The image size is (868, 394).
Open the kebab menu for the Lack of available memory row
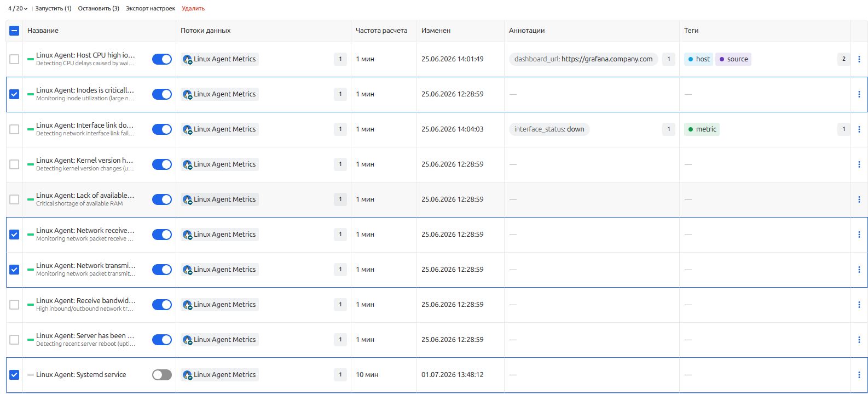click(859, 199)
